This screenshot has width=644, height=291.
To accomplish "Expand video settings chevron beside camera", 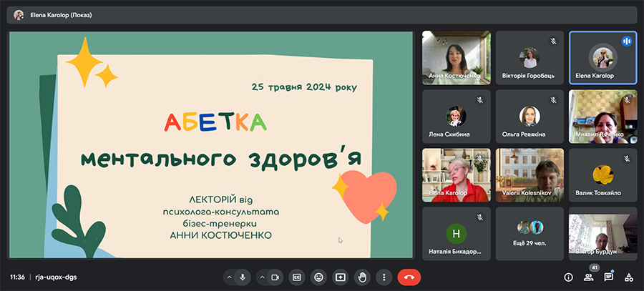I will click(x=260, y=277).
